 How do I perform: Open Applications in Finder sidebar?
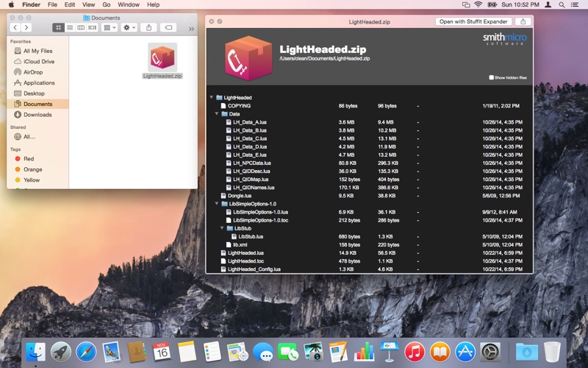tap(37, 82)
